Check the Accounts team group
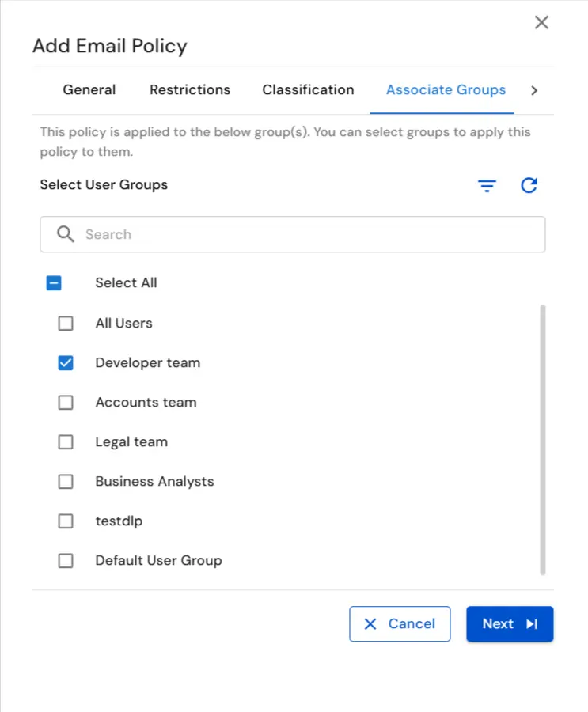Screen dimensions: 588x712 [x=66, y=402]
